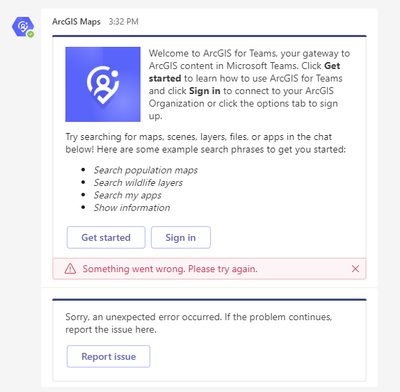
Task: Click the 'Search wildlife layers' example phrase
Action: (x=138, y=183)
